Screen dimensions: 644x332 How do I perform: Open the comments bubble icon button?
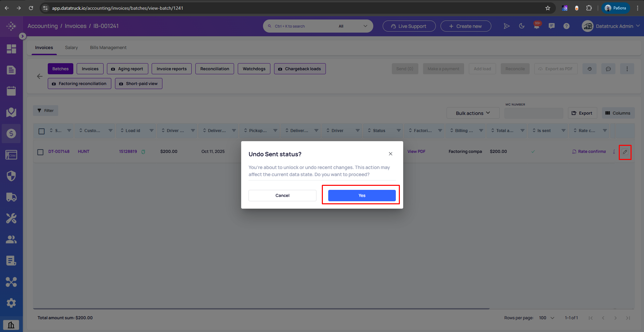pyautogui.click(x=608, y=69)
